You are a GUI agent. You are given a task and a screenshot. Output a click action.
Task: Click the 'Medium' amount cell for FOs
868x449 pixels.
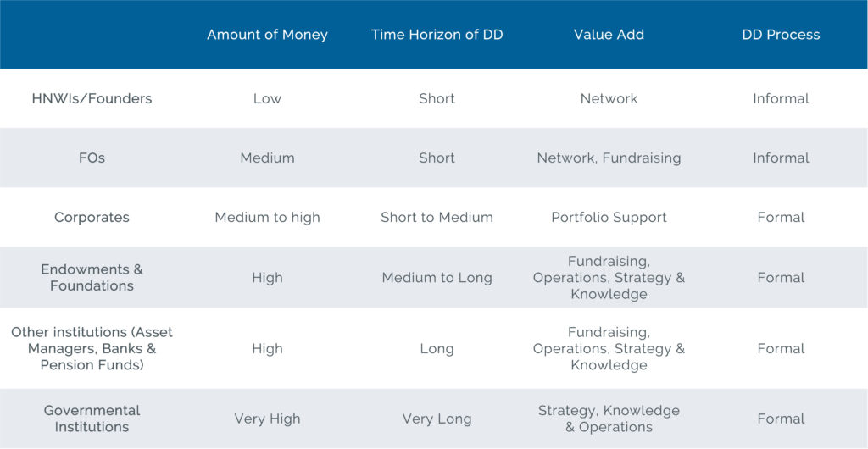pos(267,158)
